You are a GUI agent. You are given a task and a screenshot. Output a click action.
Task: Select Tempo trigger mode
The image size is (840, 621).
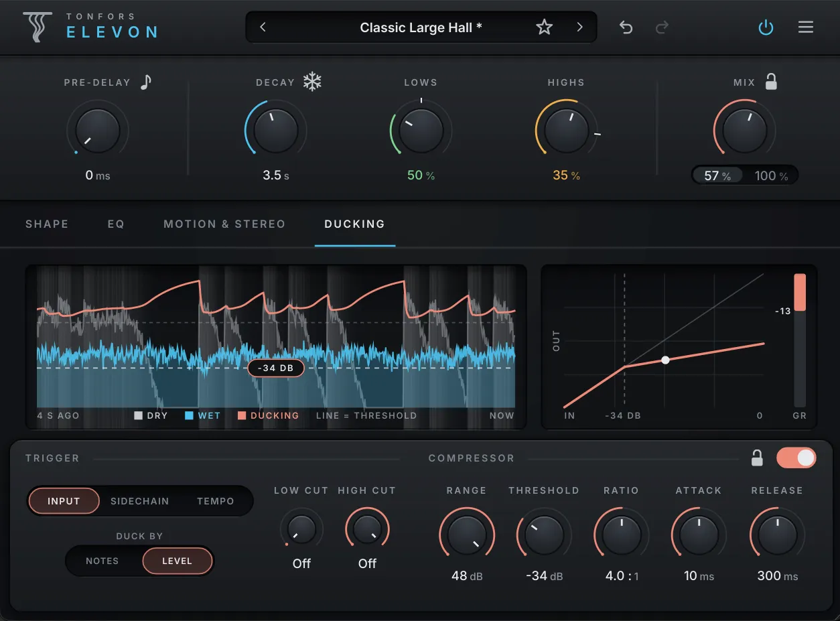click(216, 501)
